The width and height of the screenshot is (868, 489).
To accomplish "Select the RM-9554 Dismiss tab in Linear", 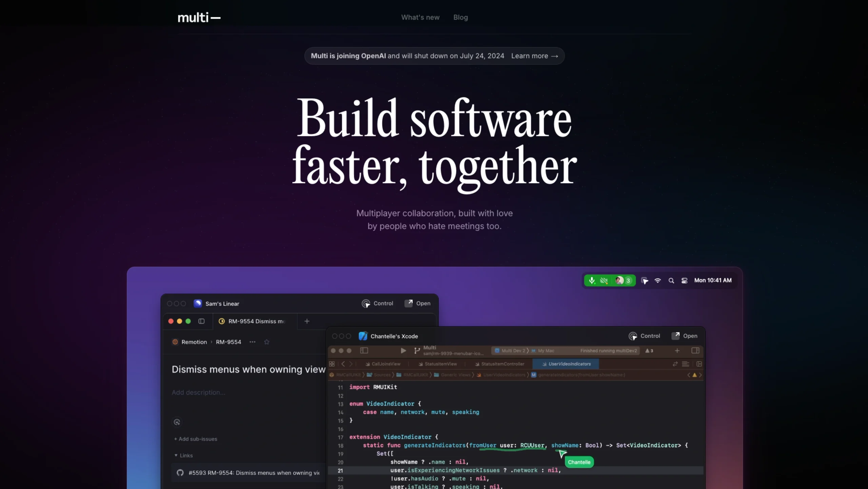I will (x=255, y=321).
